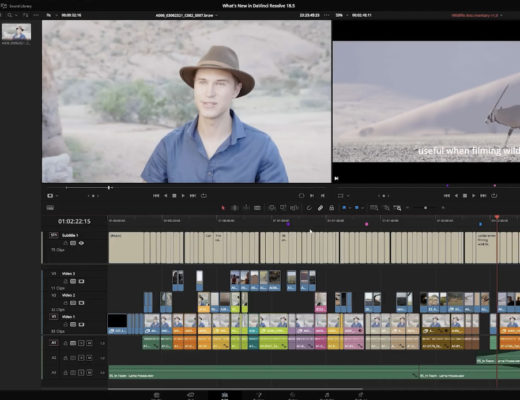Screen dimensions: 520x400
Task: Toggle loop playback in source viewer
Action: [204, 196]
